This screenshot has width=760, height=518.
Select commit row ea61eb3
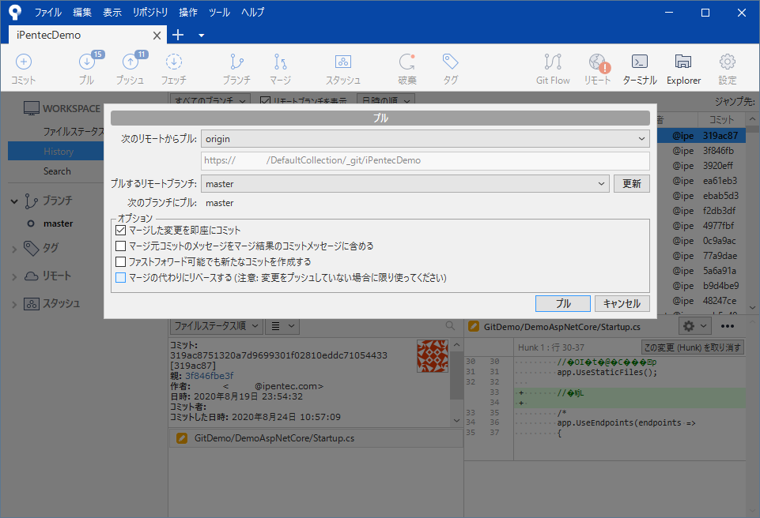click(x=701, y=181)
